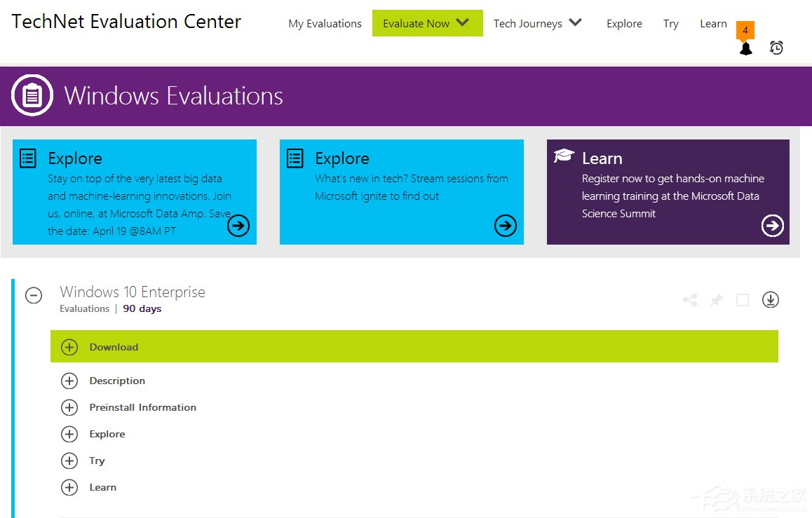The height and width of the screenshot is (518, 812).
Task: Expand the Try section in list
Action: [x=69, y=461]
